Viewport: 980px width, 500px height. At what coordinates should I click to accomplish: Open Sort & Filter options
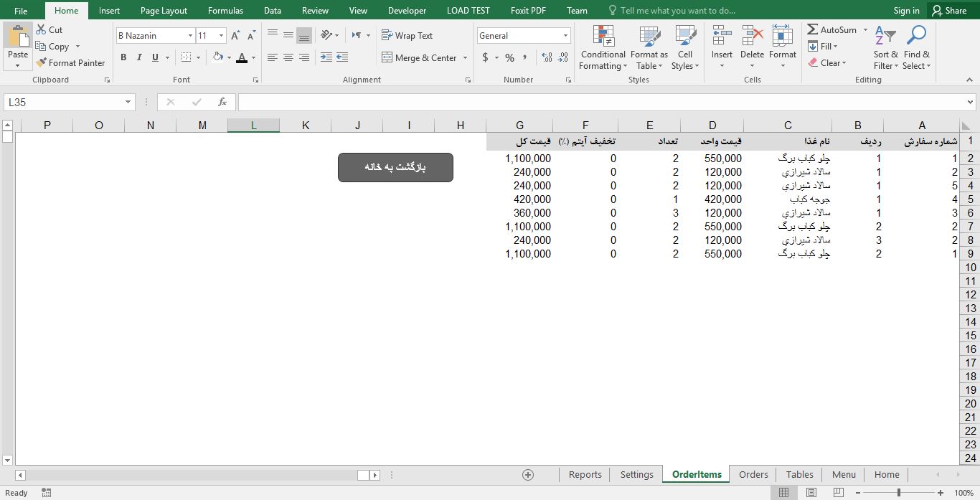[x=885, y=47]
